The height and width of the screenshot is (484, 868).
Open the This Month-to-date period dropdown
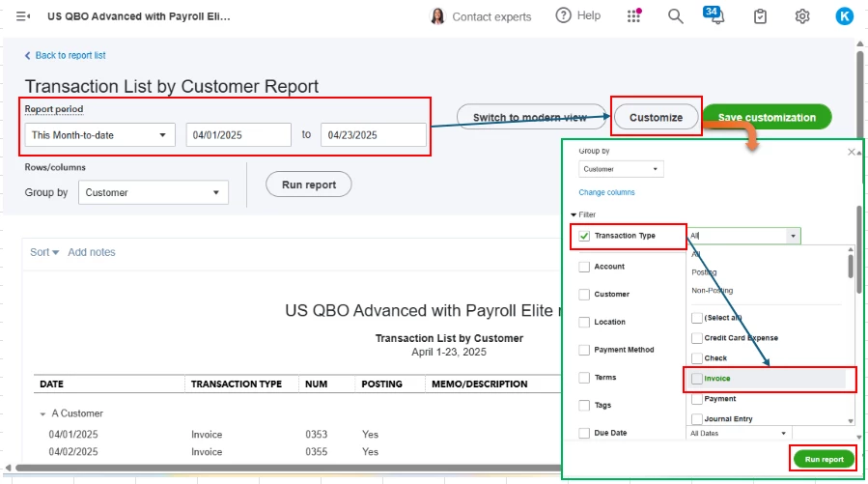tap(99, 134)
